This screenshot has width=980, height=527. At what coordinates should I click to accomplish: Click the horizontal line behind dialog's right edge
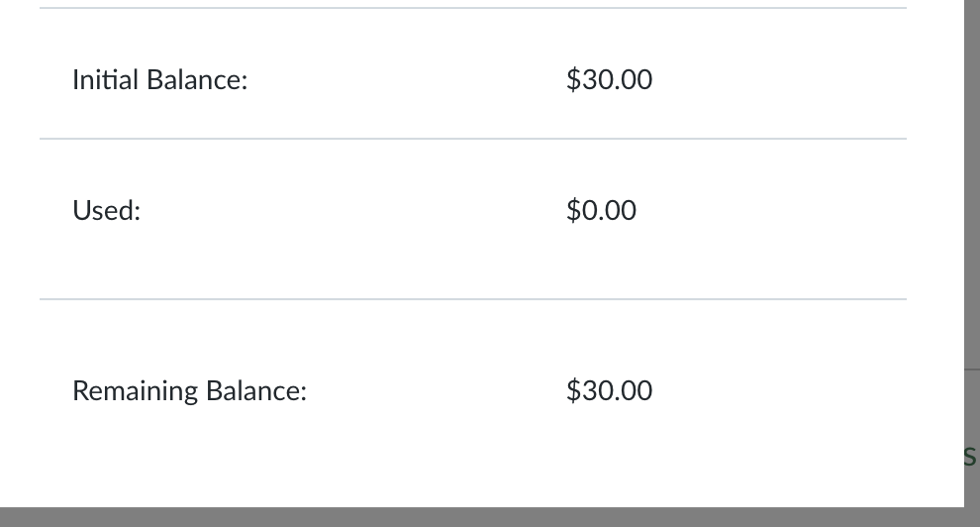point(972,369)
